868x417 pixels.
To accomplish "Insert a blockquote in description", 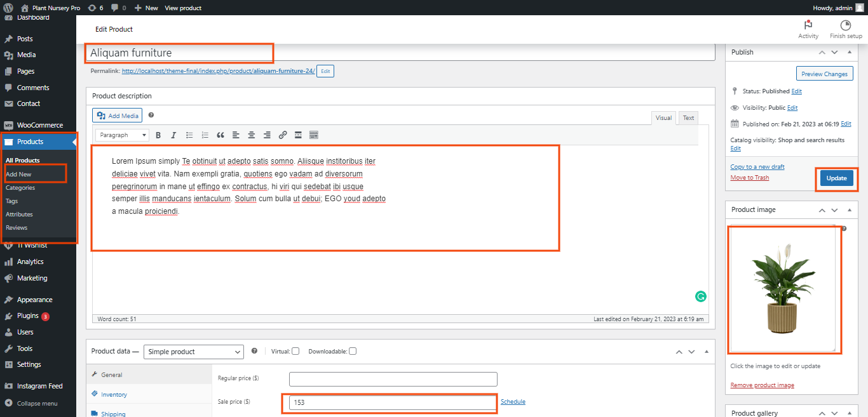I will point(220,135).
